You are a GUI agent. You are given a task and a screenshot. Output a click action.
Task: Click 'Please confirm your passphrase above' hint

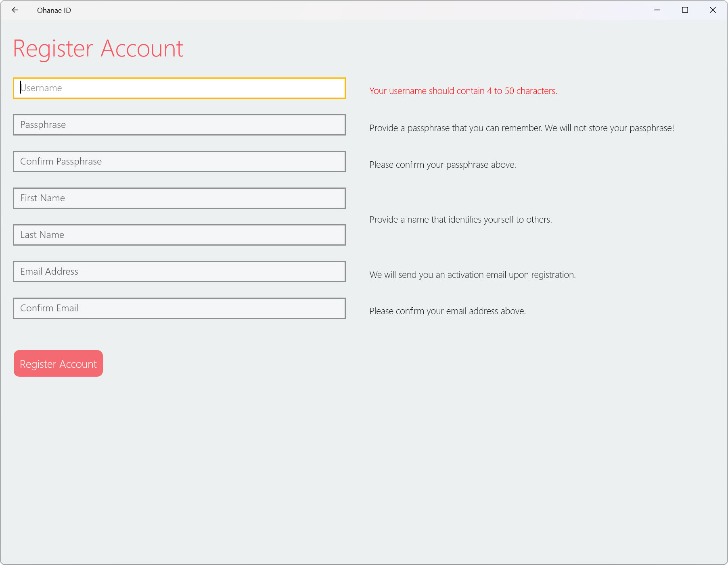443,165
